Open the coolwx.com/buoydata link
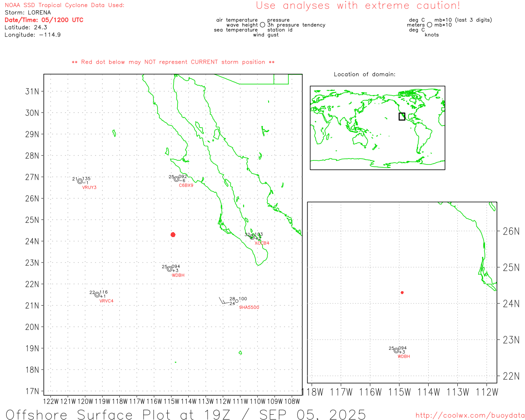 pos(470,415)
